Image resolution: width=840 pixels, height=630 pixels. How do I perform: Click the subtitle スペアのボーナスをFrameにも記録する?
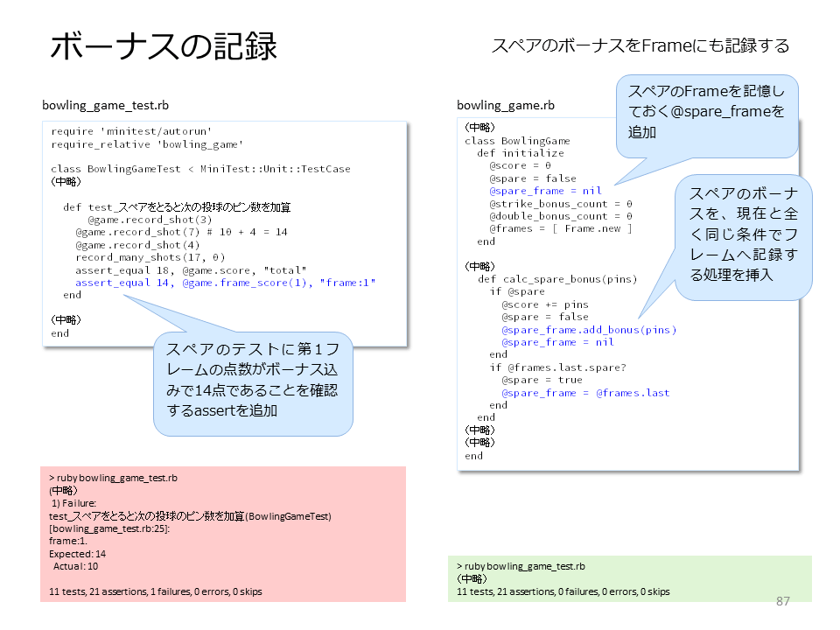coord(640,45)
